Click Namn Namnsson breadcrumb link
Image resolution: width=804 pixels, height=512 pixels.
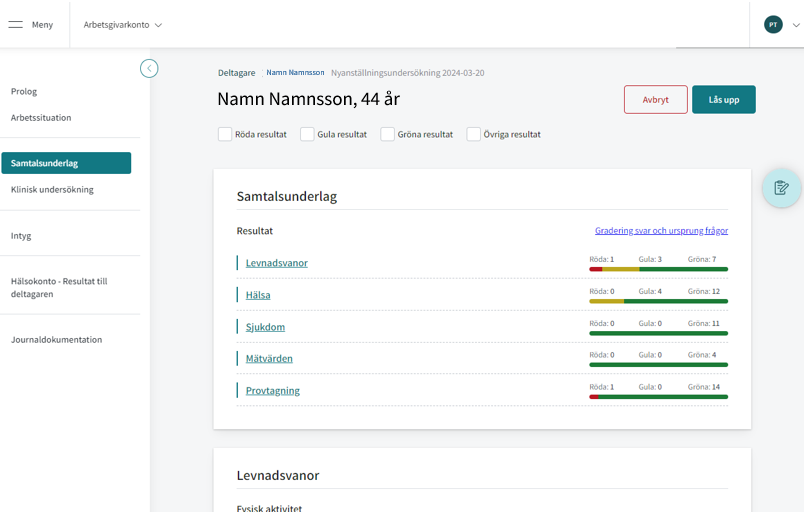click(x=295, y=73)
